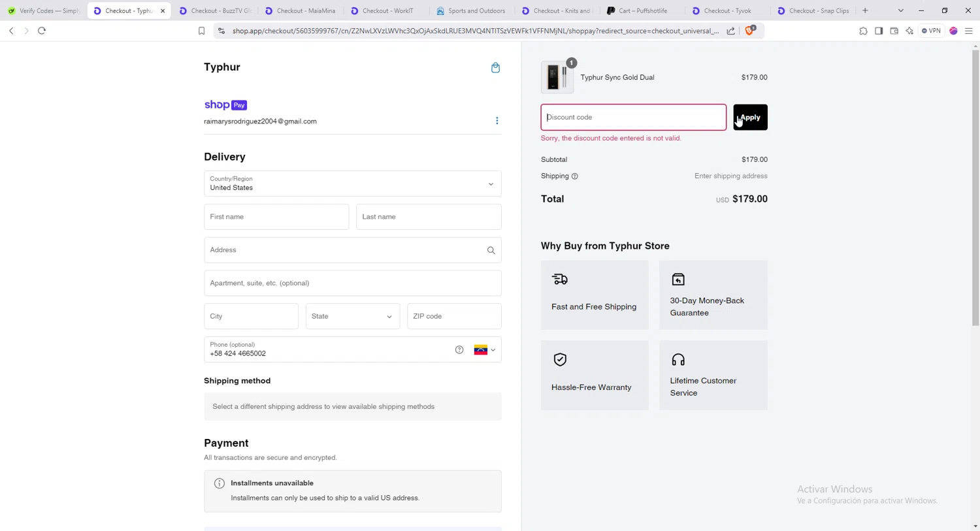This screenshot has width=980, height=531.
Task: Click the City field
Action: (251, 316)
